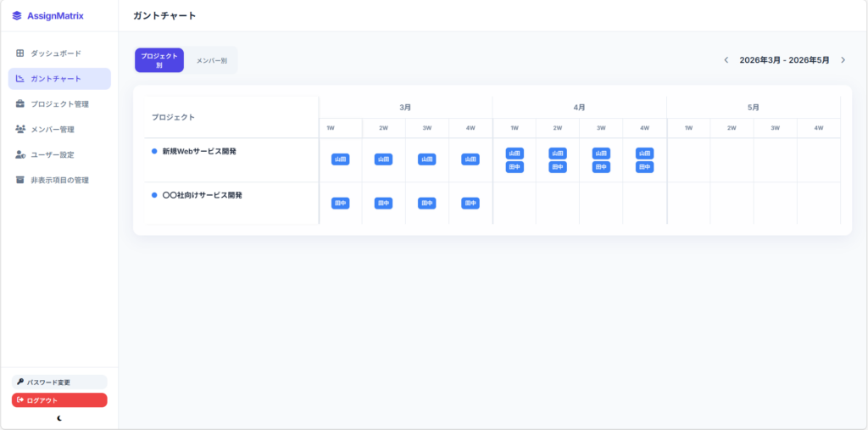Screen dimensions: 868x430
Task: Click the key icon beside パスワード変更
Action: [20, 382]
